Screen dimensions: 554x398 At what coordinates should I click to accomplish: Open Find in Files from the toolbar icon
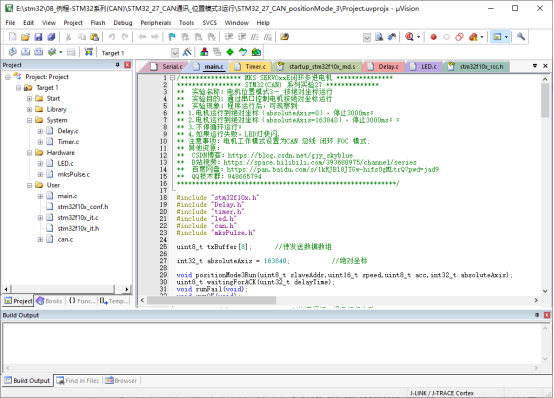pos(284,37)
